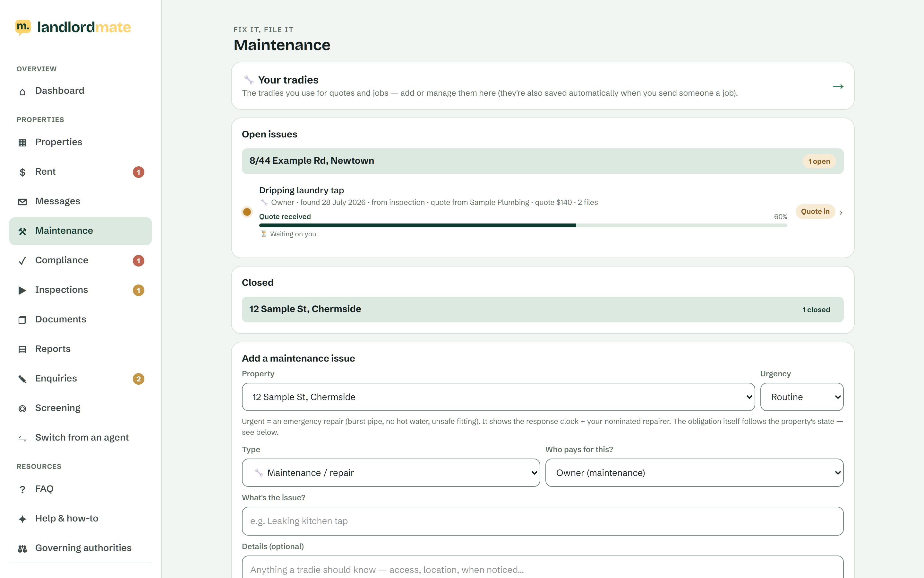The width and height of the screenshot is (924, 578).
Task: Collapse the 8/44 Example Rd, Newtown group
Action: click(543, 161)
